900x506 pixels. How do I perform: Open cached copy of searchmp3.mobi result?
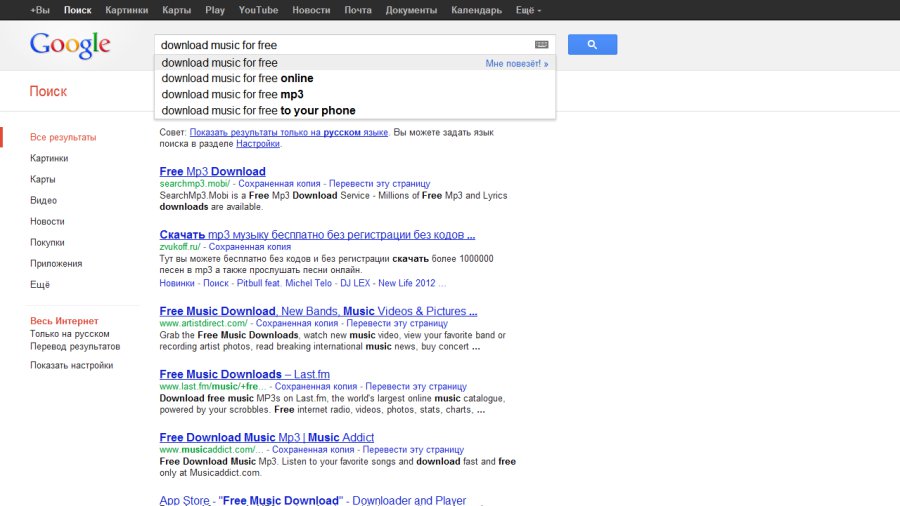coord(279,184)
